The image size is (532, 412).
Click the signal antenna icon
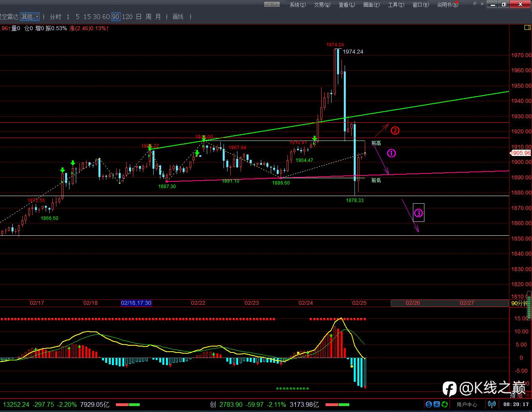point(492,404)
